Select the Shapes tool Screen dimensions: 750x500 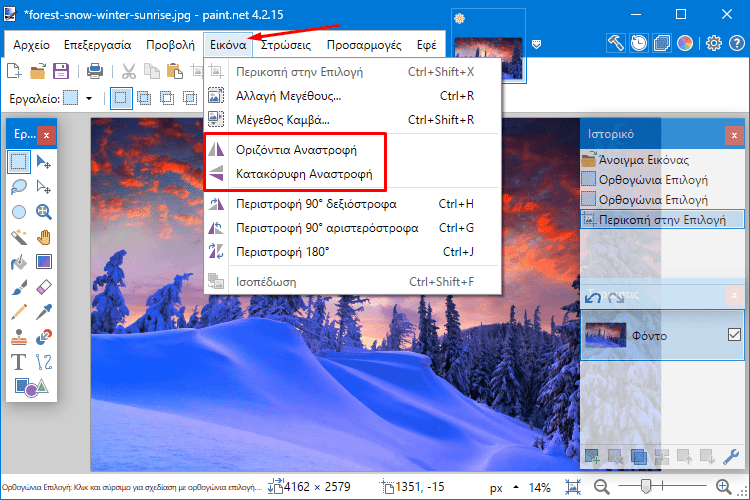tap(31, 387)
